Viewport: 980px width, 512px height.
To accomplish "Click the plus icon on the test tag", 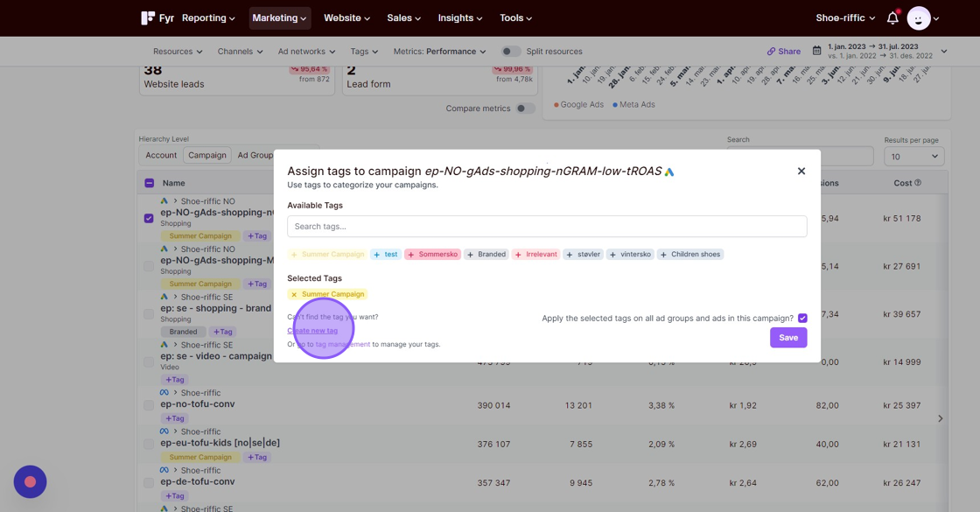I will tap(376, 255).
